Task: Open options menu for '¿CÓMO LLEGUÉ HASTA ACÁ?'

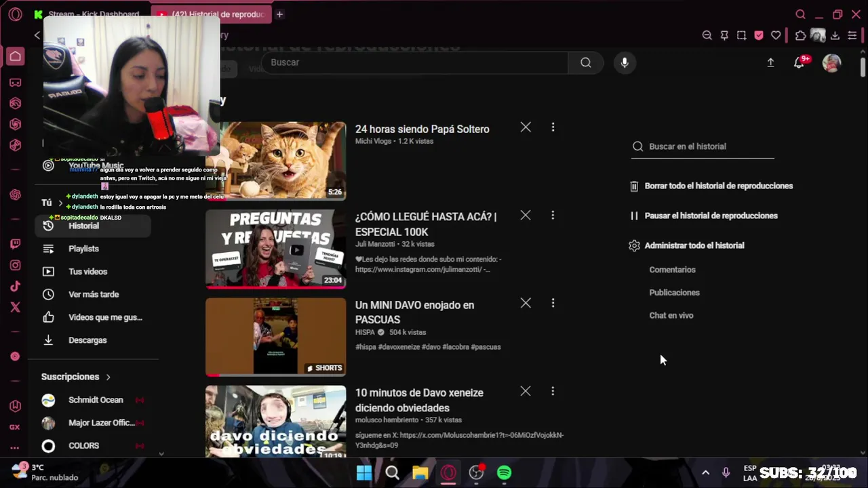Action: click(553, 215)
